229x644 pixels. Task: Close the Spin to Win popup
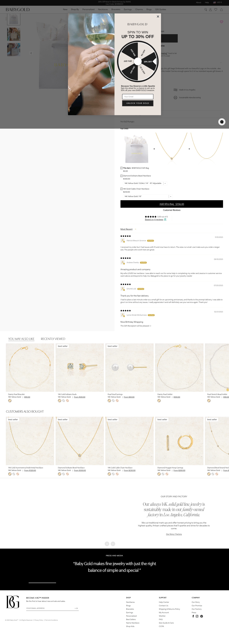[158, 17]
